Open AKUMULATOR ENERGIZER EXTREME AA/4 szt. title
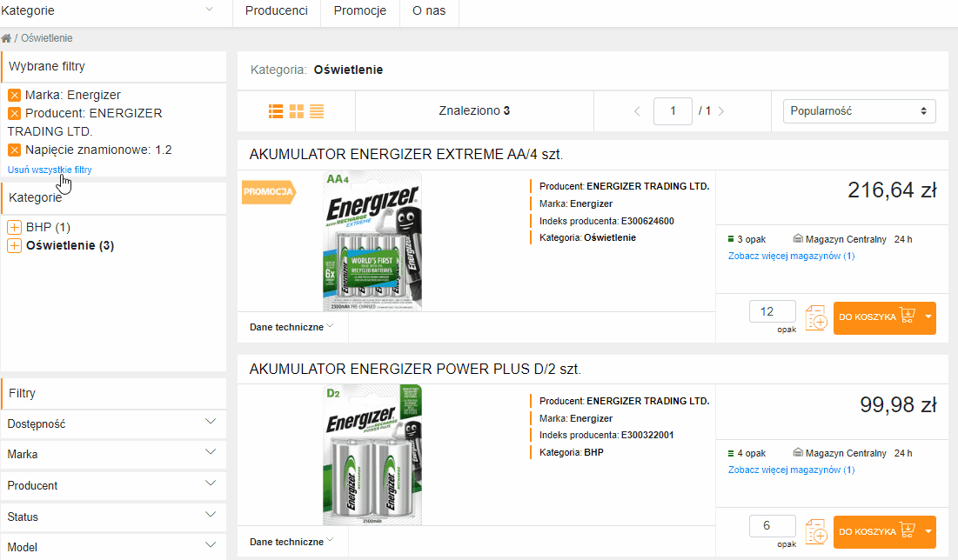Image resolution: width=958 pixels, height=560 pixels. (405, 155)
